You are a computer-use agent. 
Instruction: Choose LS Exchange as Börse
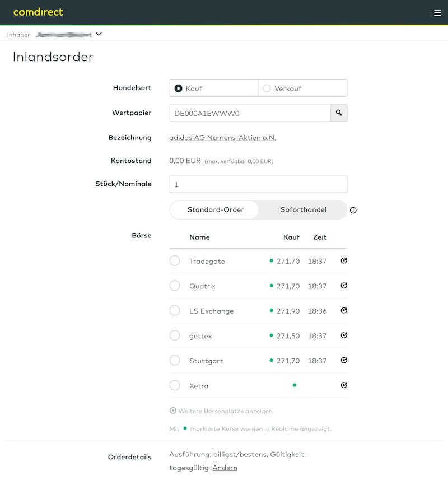pyautogui.click(x=175, y=310)
